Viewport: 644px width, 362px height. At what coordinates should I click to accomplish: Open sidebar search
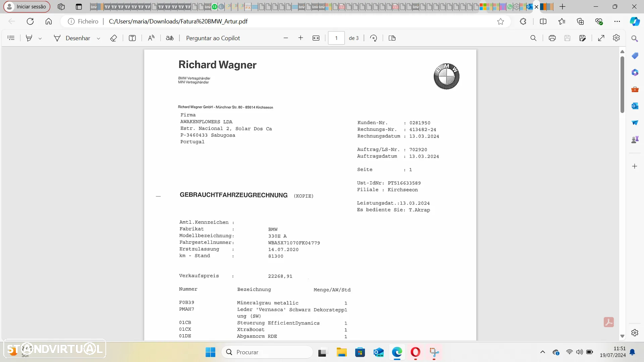point(635,39)
